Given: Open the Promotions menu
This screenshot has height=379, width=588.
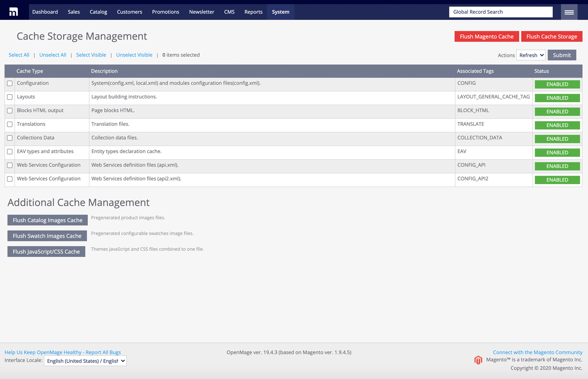Looking at the screenshot, I should [165, 12].
